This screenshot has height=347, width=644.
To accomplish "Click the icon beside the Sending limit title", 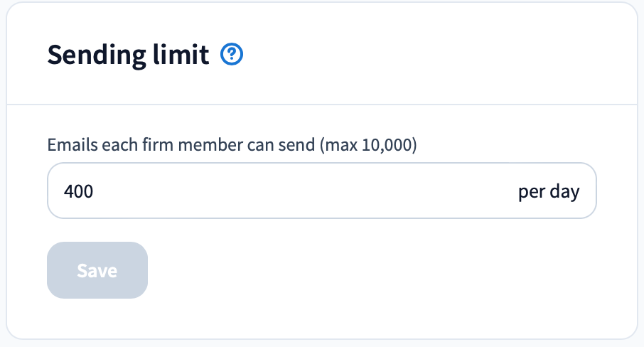I will click(x=232, y=55).
